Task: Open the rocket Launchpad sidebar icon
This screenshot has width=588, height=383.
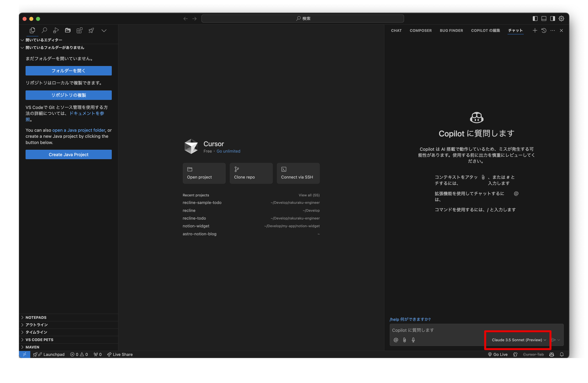Action: click(x=91, y=30)
